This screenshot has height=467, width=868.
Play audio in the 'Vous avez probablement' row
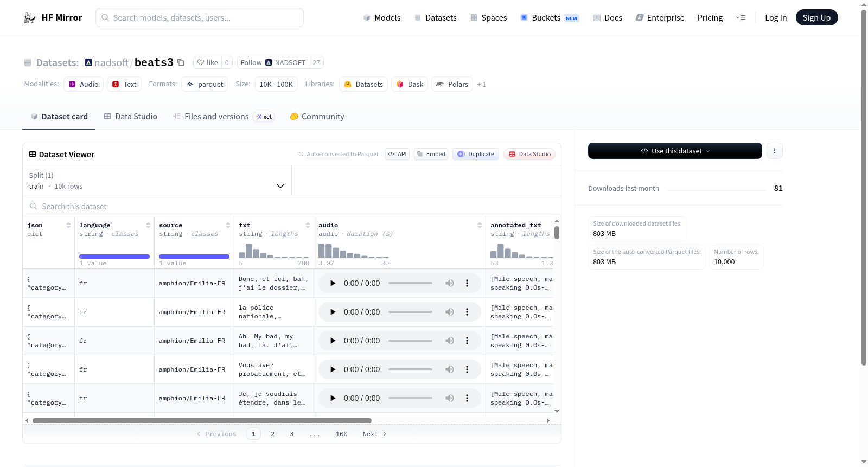point(333,369)
